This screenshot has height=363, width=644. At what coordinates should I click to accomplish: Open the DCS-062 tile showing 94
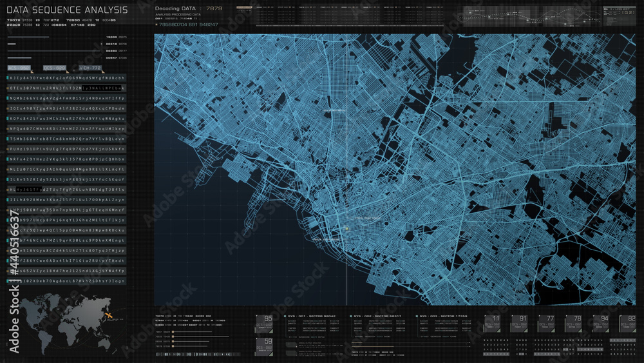coord(600,324)
